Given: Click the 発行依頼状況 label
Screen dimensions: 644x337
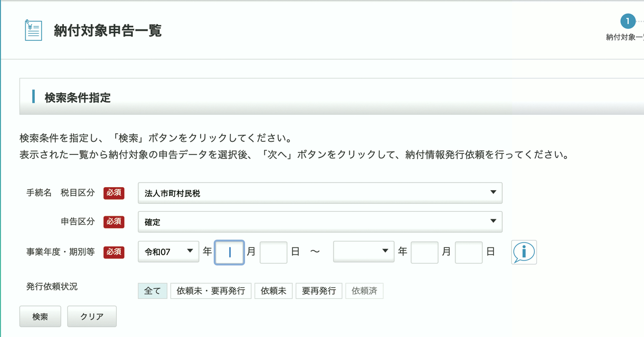Looking at the screenshot, I should (52, 287).
